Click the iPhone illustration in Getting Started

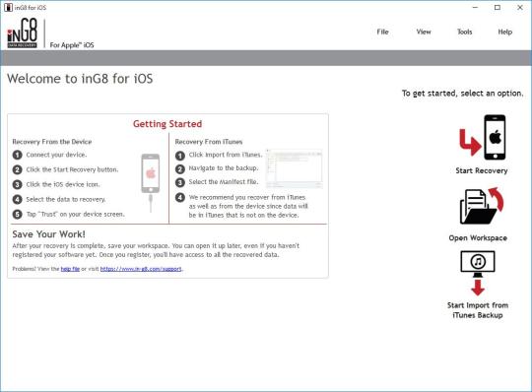(x=151, y=183)
